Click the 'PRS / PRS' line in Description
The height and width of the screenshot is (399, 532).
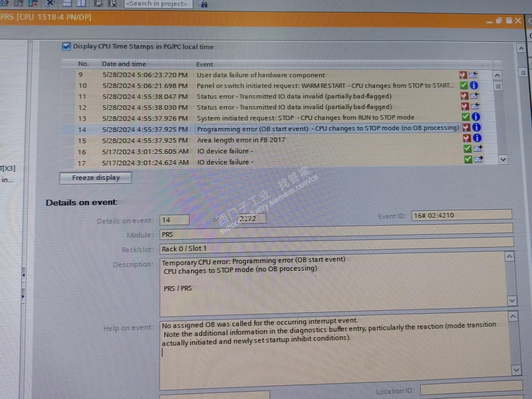(177, 288)
